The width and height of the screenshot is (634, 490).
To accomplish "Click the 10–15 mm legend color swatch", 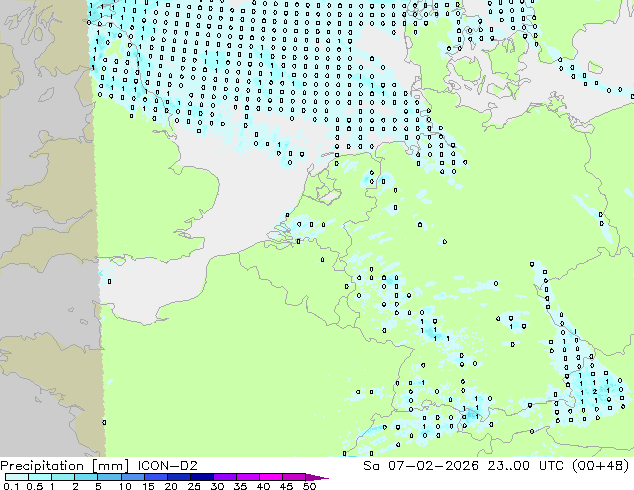I will pyautogui.click(x=132, y=477).
